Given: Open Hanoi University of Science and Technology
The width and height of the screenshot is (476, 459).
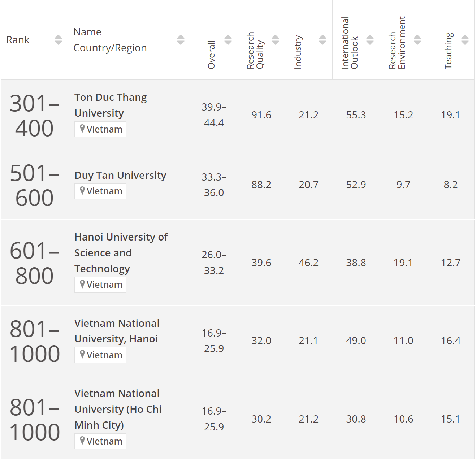Looking at the screenshot, I should tap(121, 253).
